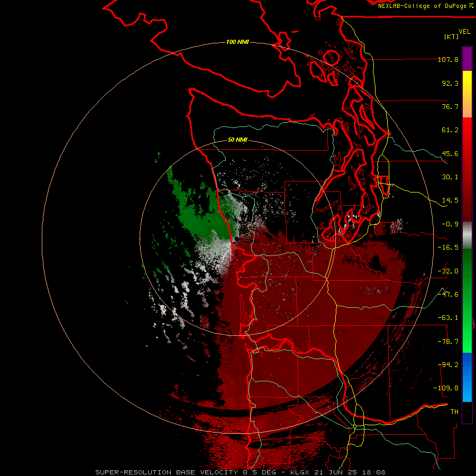Select the -16.5 velocity scale value

coord(448,248)
